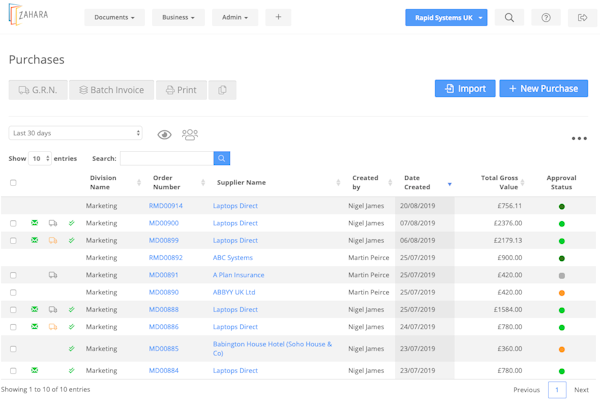Open the Business menu
This screenshot has width=600, height=409.
coord(178,17)
